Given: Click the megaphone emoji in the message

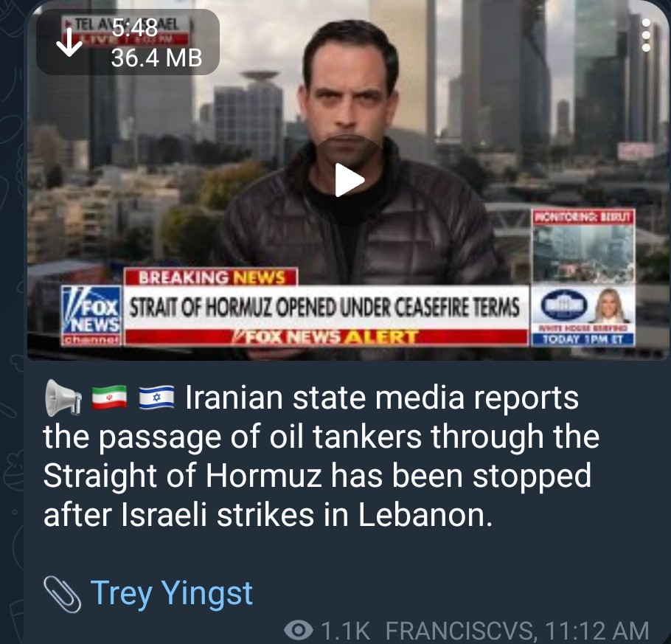Looking at the screenshot, I should (63, 398).
